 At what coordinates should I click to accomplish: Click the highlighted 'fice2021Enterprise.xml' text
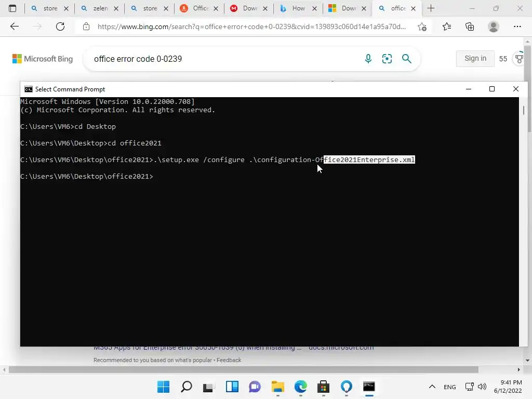pos(369,159)
